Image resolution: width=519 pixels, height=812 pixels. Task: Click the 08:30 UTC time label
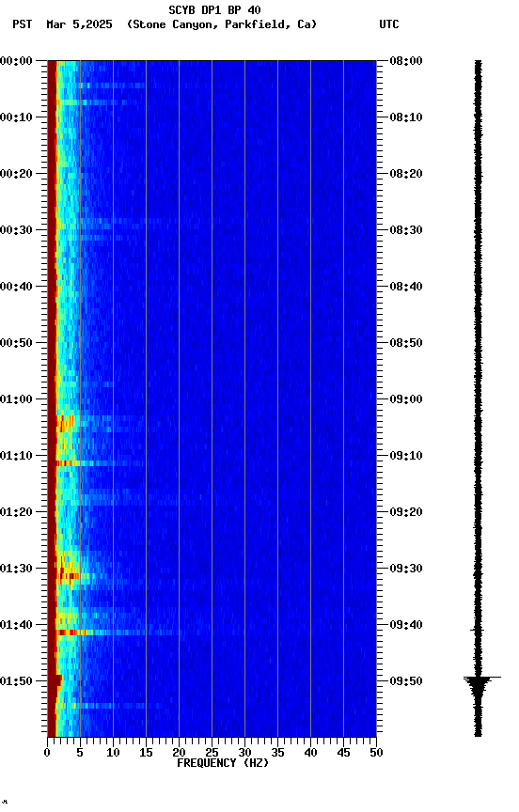coord(406,230)
